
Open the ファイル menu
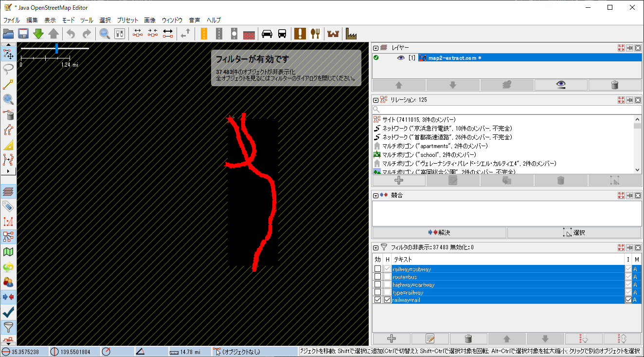(12, 20)
